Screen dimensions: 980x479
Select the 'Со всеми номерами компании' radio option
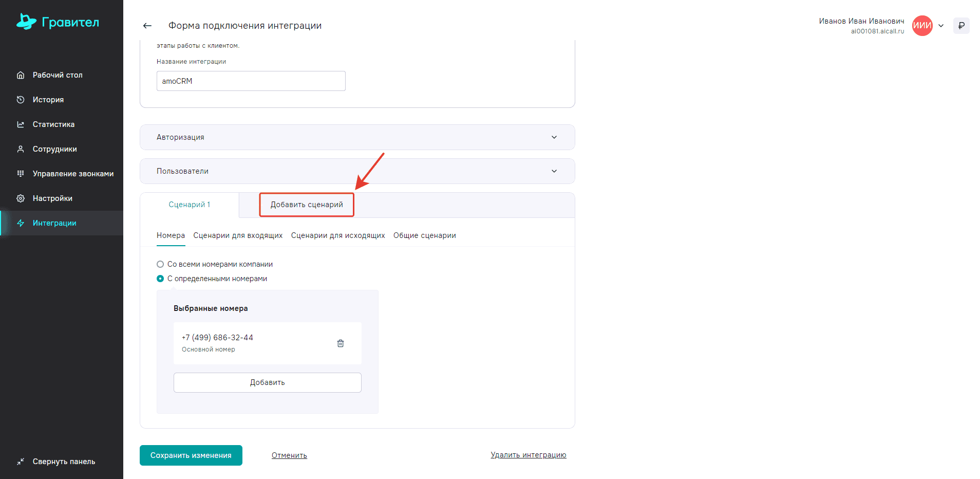[x=160, y=264]
